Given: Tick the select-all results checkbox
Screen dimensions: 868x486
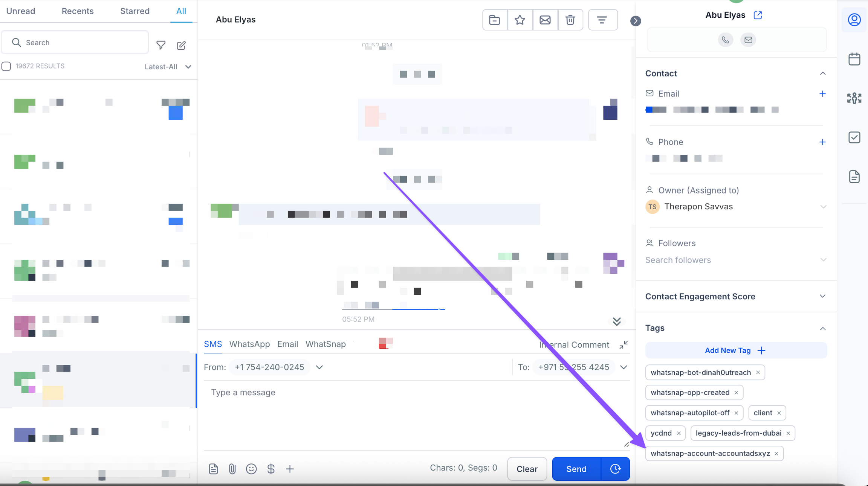Looking at the screenshot, I should pyautogui.click(x=6, y=66).
